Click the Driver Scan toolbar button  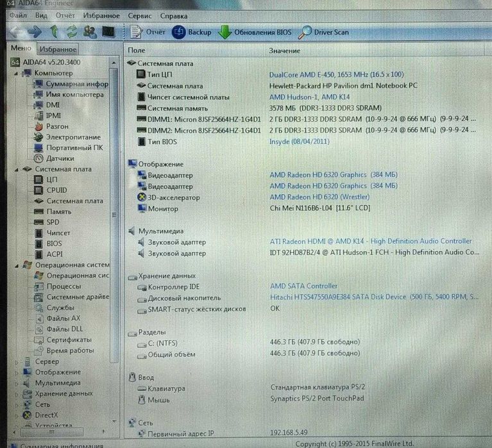323,32
